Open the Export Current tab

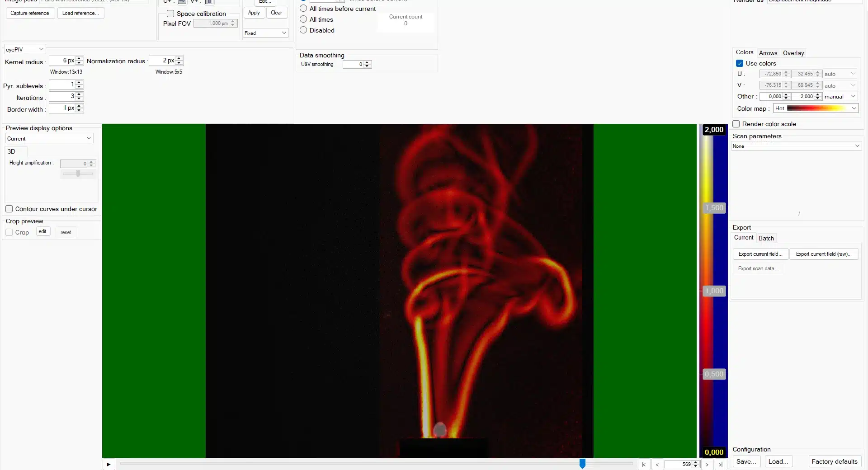coord(743,238)
